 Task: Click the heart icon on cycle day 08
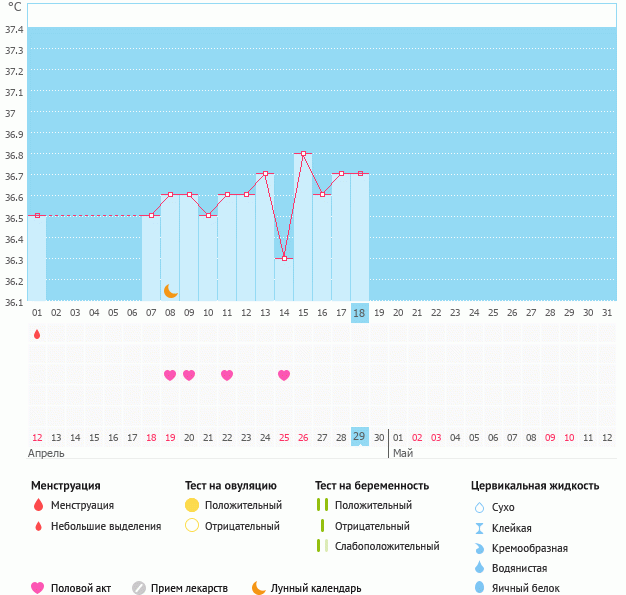pyautogui.click(x=170, y=375)
